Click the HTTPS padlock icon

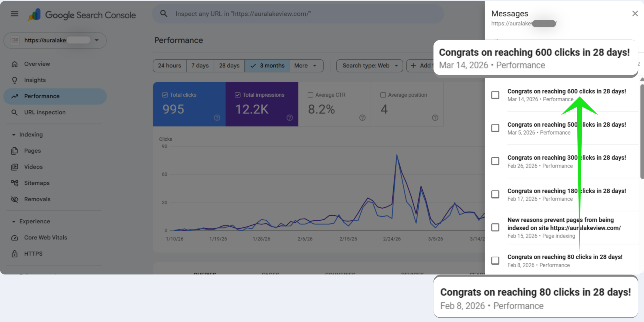pos(15,254)
